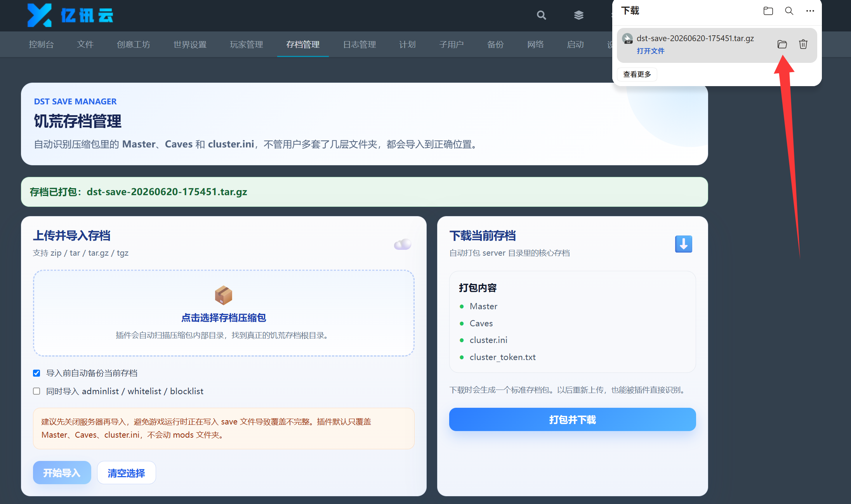
Task: Open the 网络 tab
Action: [535, 45]
